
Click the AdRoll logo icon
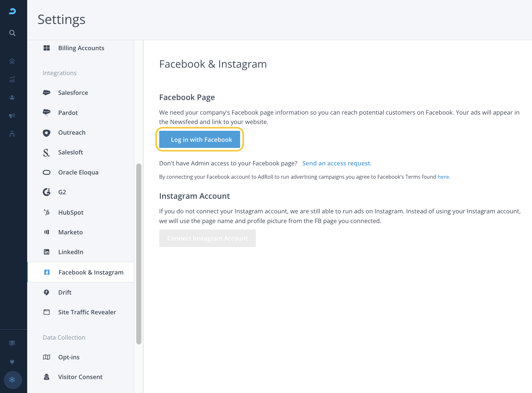tap(12, 11)
